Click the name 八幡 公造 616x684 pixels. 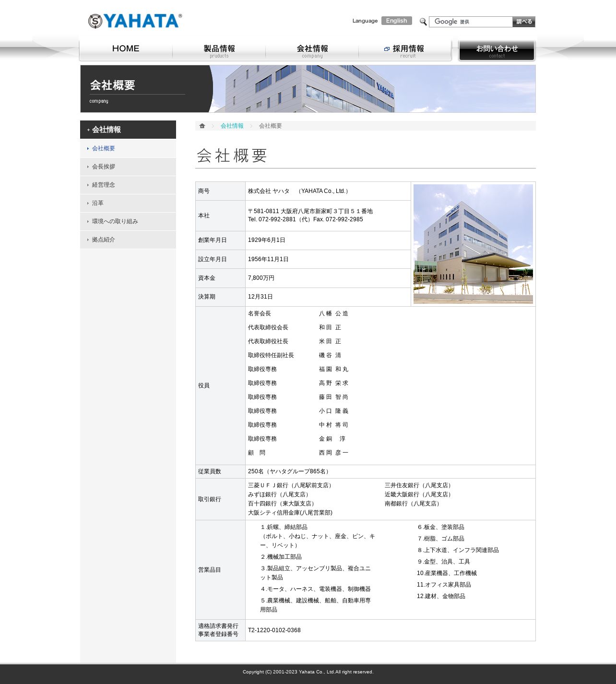click(334, 313)
